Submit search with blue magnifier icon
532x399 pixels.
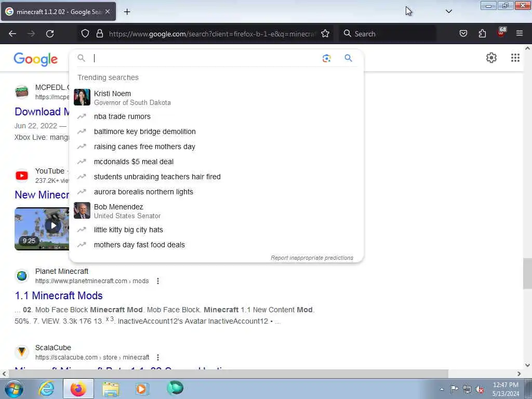tap(348, 58)
